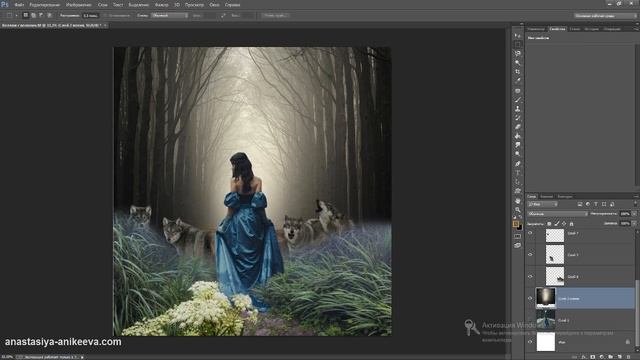Open layer blend mode dropdown
This screenshot has height=360, width=640.
click(x=557, y=214)
